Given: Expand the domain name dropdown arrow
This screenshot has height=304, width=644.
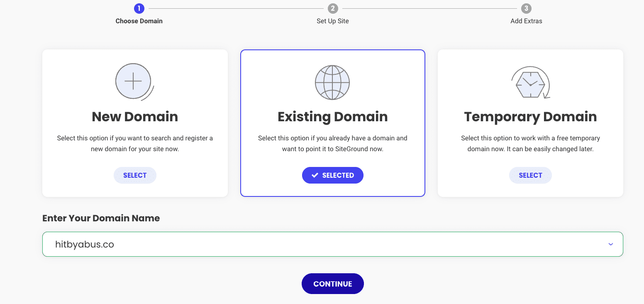Looking at the screenshot, I should (x=610, y=244).
